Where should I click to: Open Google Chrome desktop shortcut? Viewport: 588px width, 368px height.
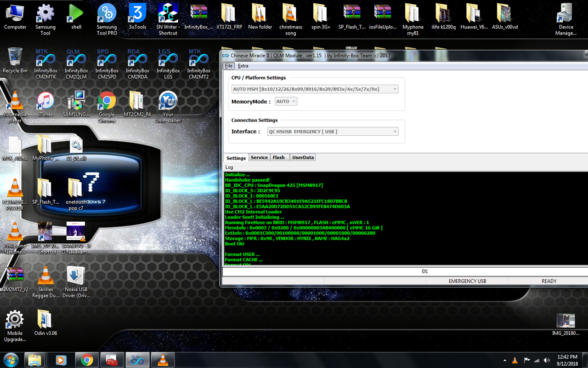tap(107, 107)
